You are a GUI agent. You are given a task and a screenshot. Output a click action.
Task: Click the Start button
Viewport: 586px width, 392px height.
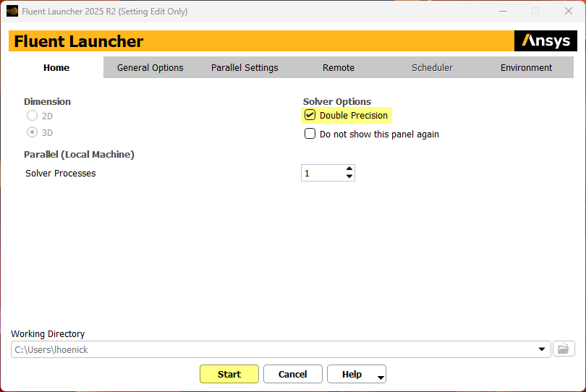(229, 374)
